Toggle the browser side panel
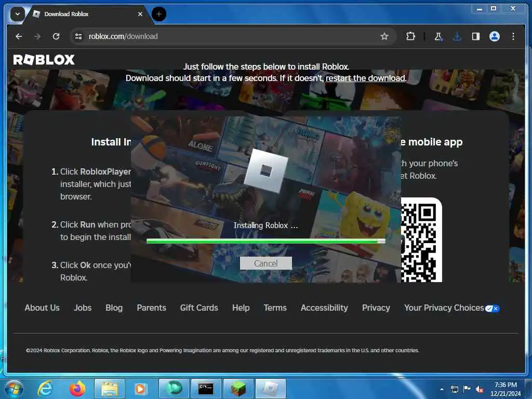 [x=476, y=36]
